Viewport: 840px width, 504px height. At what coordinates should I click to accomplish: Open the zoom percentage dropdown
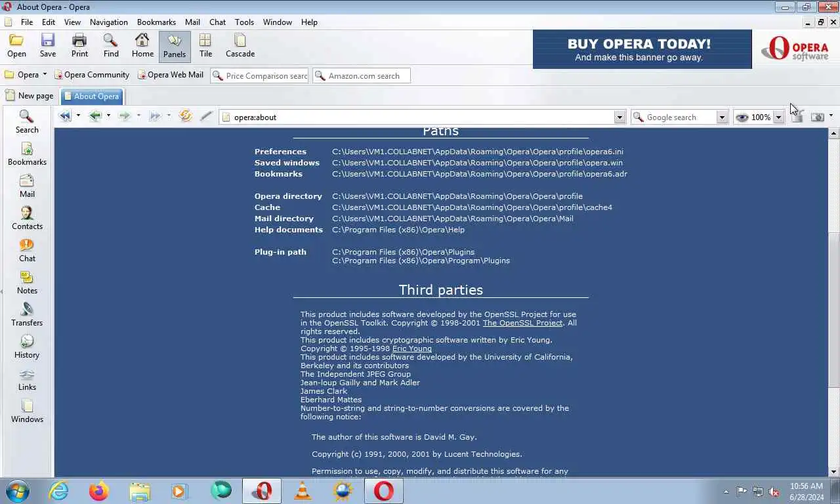point(778,117)
